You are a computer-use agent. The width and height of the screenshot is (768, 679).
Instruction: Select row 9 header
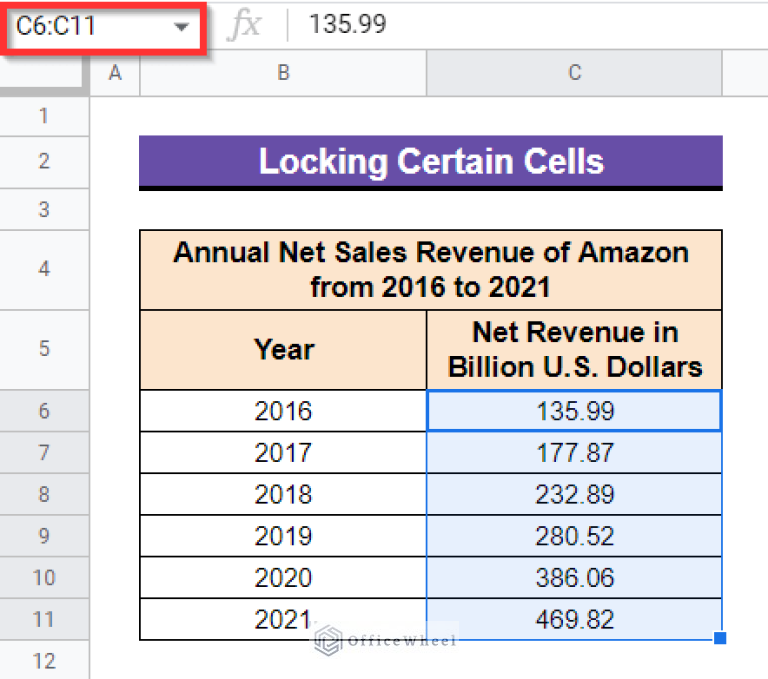click(x=45, y=535)
